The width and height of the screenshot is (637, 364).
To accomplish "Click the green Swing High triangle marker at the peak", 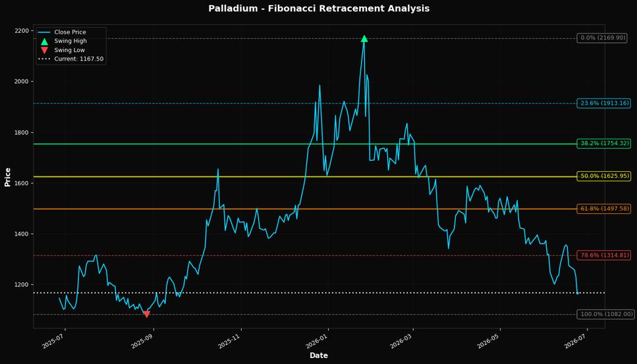I will coord(364,39).
